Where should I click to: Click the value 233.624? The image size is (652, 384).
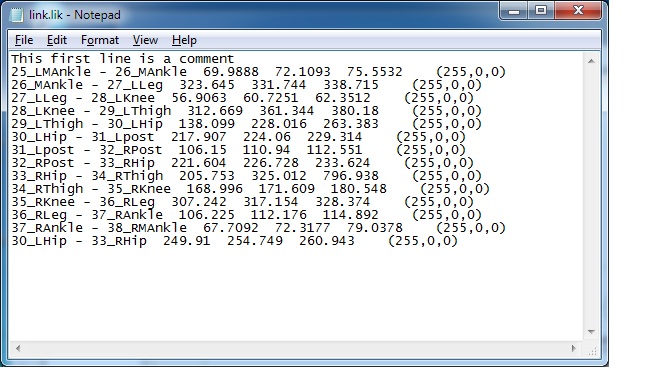343,163
